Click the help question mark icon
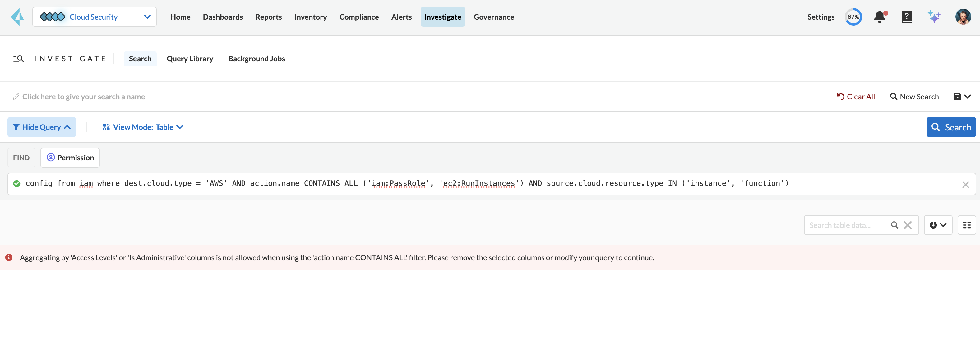Screen dimensions: 980x363 (x=907, y=17)
